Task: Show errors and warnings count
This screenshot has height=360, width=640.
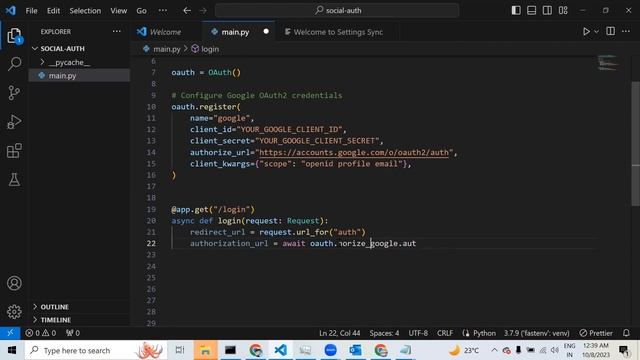Action: (41, 333)
